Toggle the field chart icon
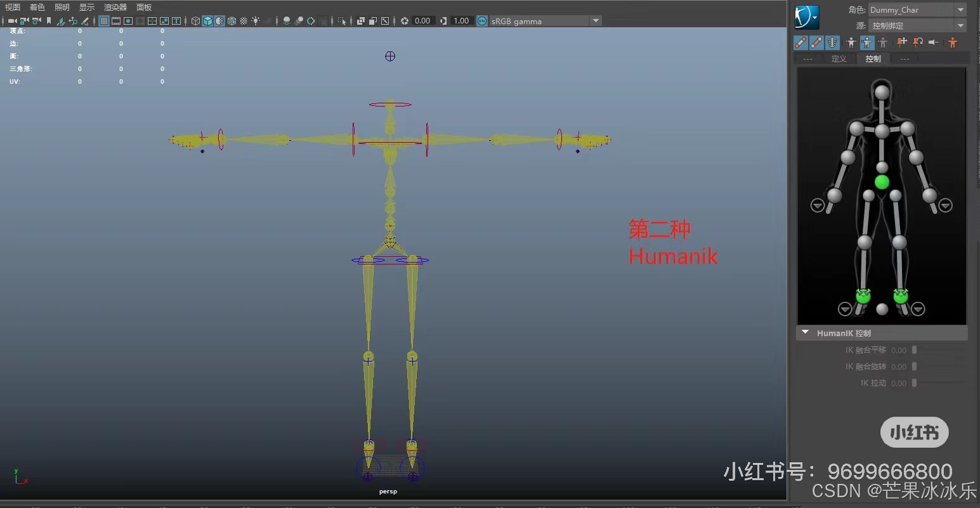This screenshot has height=508, width=980. click(152, 21)
